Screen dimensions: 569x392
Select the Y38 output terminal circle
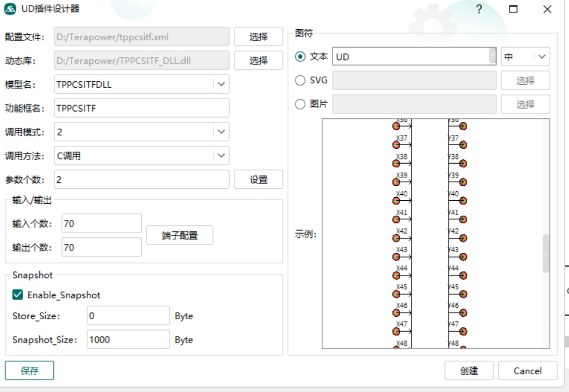tap(463, 164)
